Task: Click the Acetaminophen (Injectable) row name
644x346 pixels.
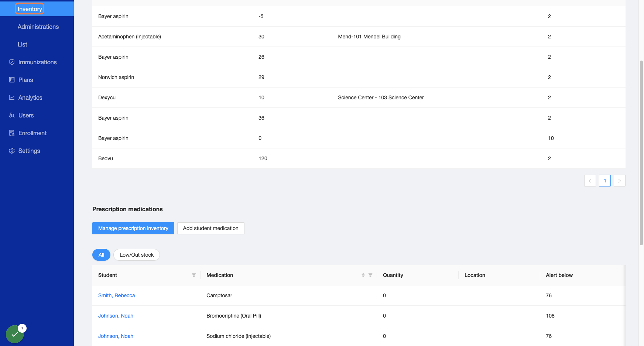Action: (130, 37)
